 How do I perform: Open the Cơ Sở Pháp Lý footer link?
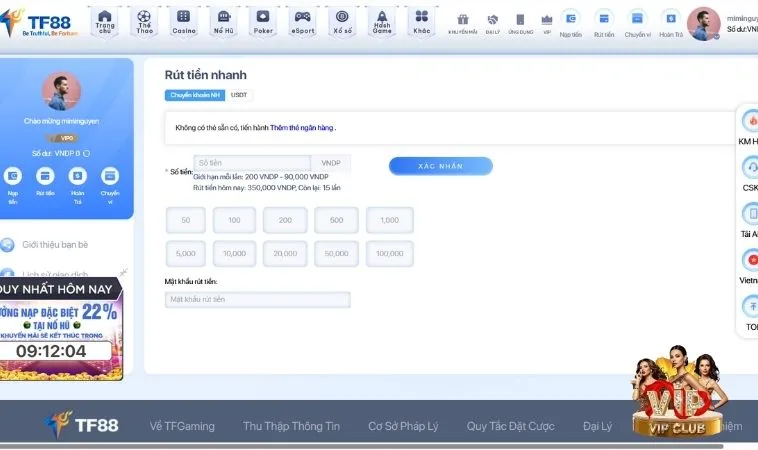[x=403, y=426]
